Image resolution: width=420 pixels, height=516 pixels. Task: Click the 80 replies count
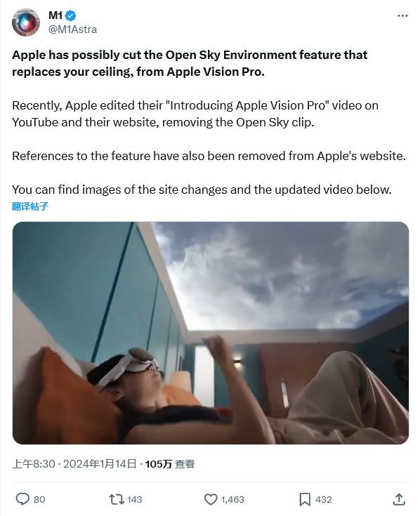[39, 500]
